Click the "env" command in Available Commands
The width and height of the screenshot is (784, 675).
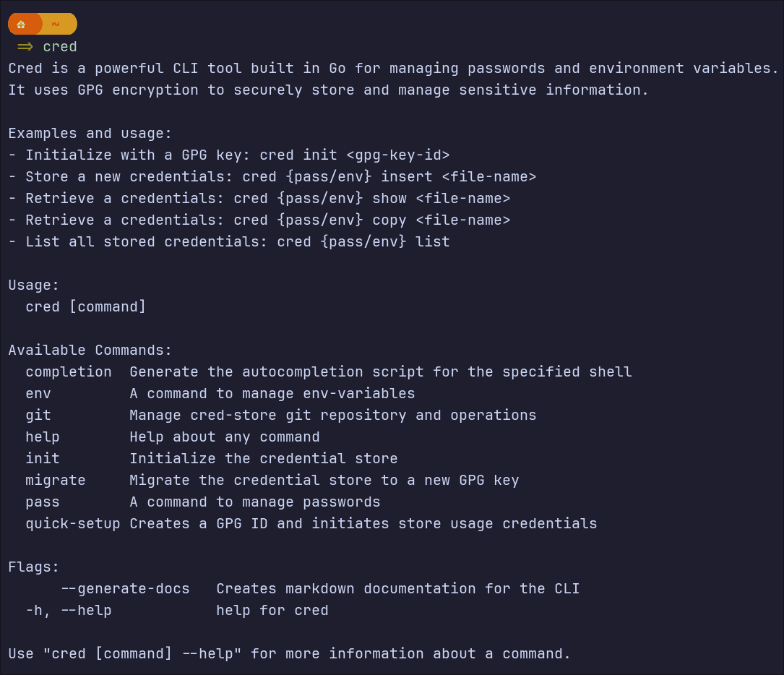(38, 394)
